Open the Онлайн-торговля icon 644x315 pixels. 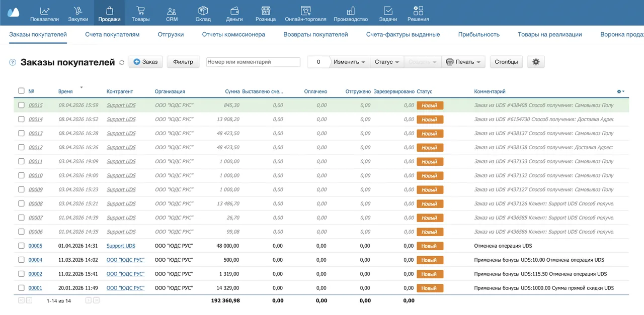305,11
